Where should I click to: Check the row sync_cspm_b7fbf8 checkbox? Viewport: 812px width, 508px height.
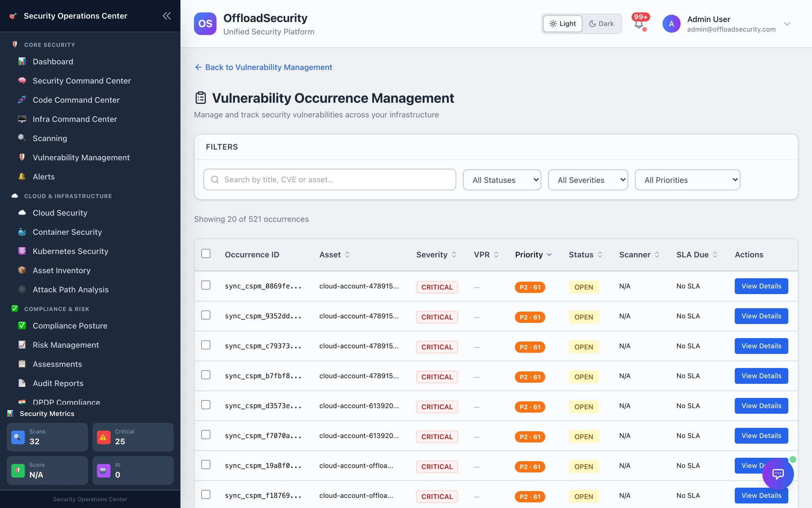click(206, 375)
